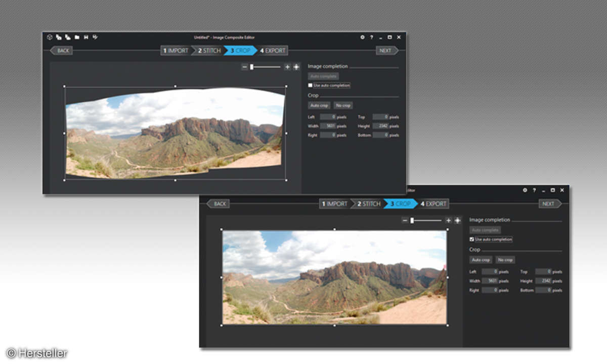This screenshot has height=364, width=607.
Task: Click the panorama preview in lower window
Action: [x=334, y=277]
